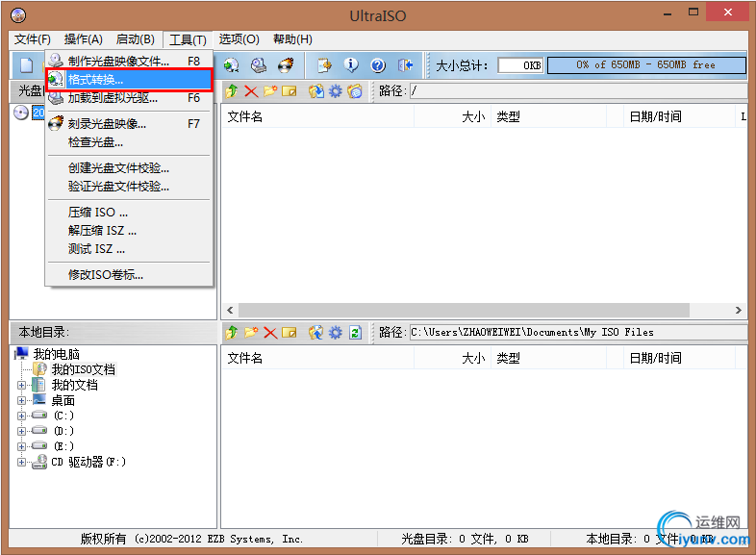Choose 创建光盘文件校验... menu entry
Viewport: 756px width, 555px height.
pos(129,168)
